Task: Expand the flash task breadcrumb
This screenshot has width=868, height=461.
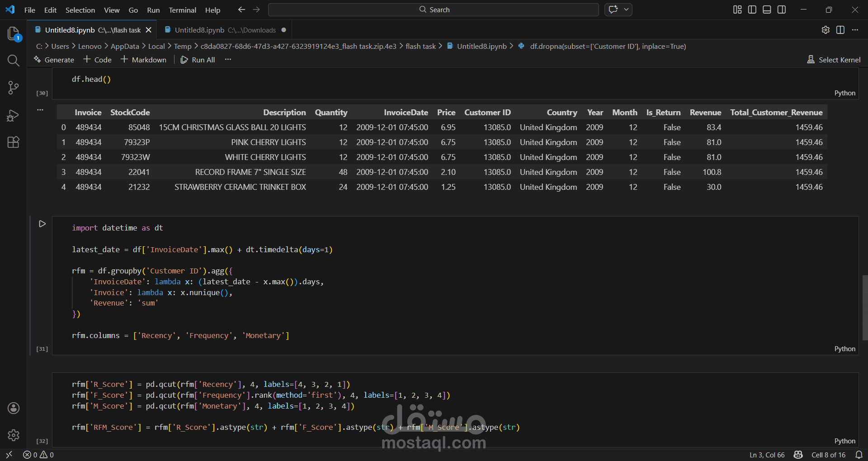Action: pos(420,46)
